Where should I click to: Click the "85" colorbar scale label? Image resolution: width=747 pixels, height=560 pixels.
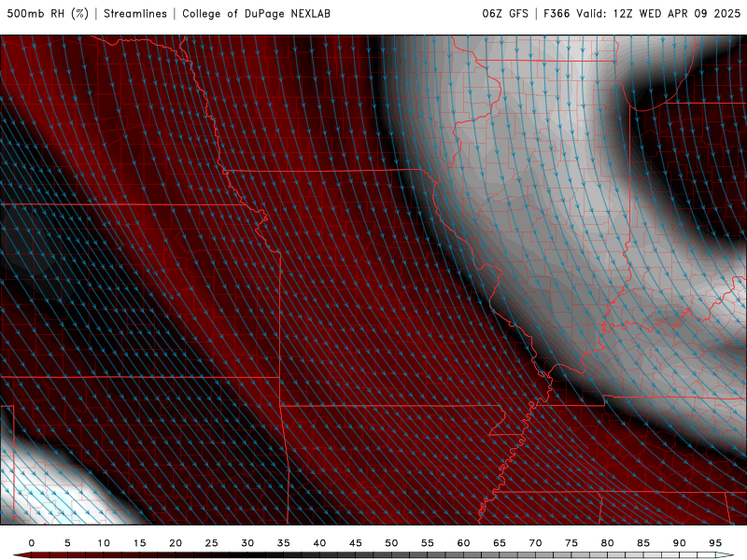643,543
